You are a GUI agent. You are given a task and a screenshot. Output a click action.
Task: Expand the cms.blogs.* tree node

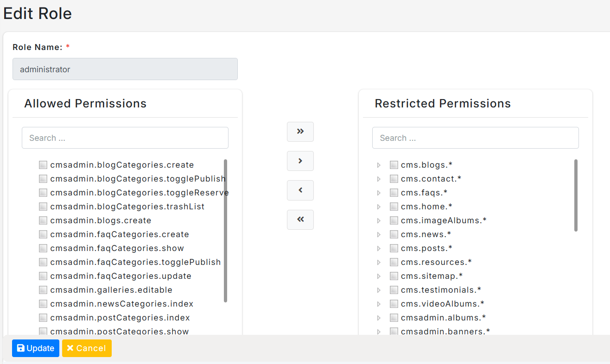coord(379,165)
